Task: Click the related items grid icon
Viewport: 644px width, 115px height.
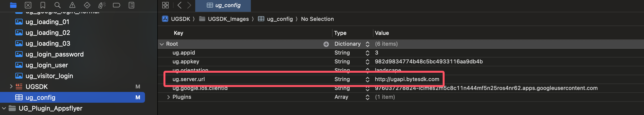Action: [165, 5]
